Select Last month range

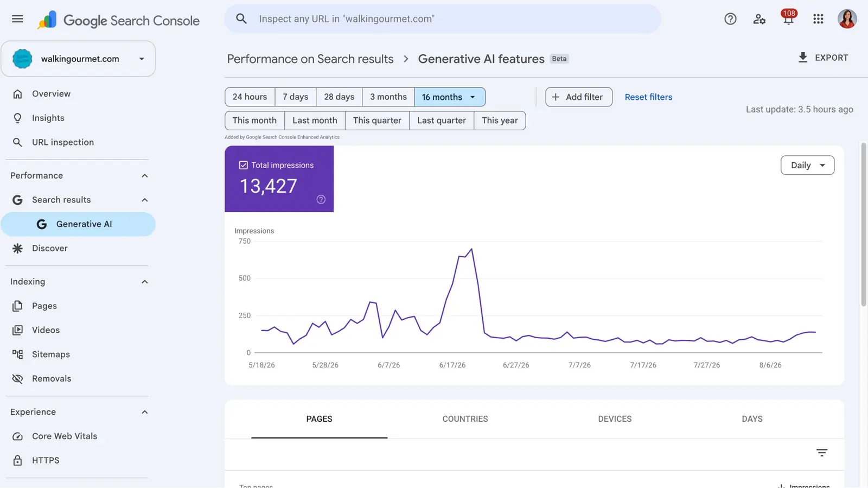(x=315, y=121)
